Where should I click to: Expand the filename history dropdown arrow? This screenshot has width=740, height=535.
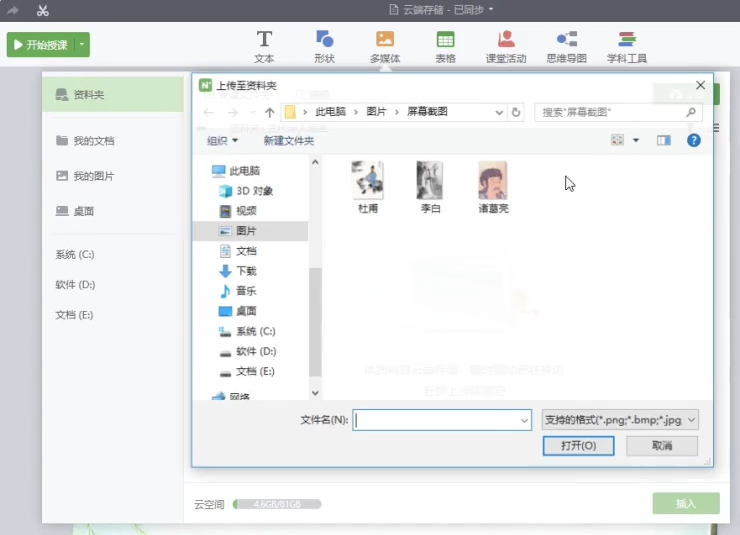(524, 420)
